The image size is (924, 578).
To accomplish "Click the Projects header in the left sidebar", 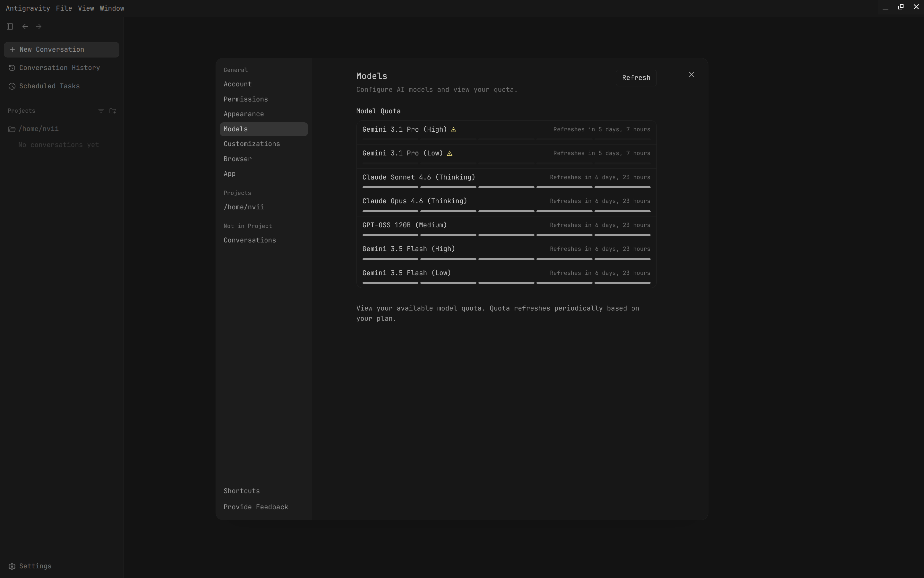I will click(x=21, y=111).
